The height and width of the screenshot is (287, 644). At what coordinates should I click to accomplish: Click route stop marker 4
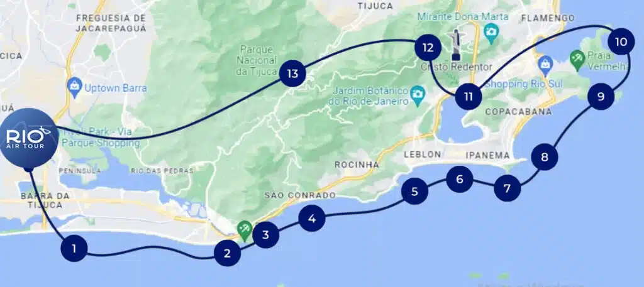[x=312, y=219]
